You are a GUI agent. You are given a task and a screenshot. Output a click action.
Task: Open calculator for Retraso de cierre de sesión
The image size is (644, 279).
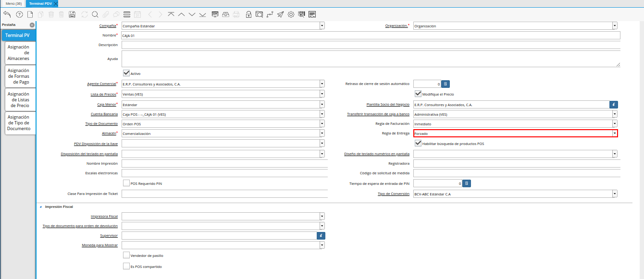(x=445, y=84)
